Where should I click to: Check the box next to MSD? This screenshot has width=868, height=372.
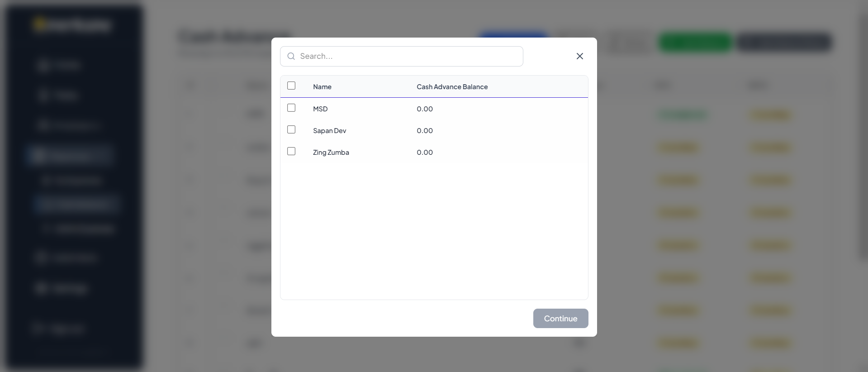pyautogui.click(x=291, y=108)
